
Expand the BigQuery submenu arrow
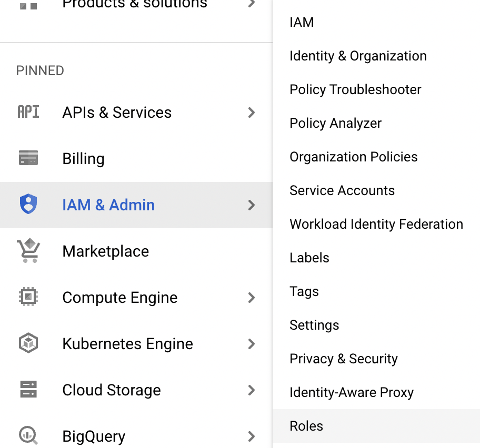tap(252, 436)
